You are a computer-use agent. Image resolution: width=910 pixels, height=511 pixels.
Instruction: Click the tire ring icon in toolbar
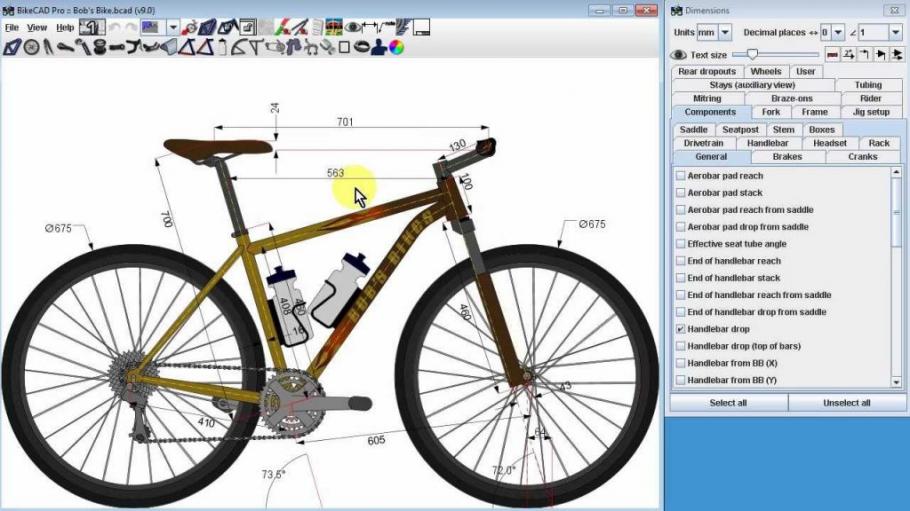362,47
